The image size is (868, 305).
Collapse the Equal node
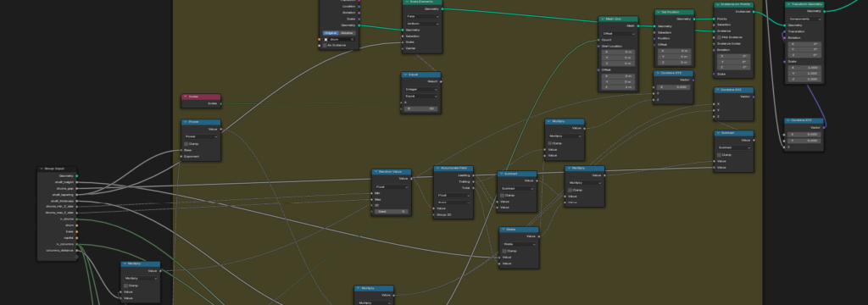click(x=406, y=75)
